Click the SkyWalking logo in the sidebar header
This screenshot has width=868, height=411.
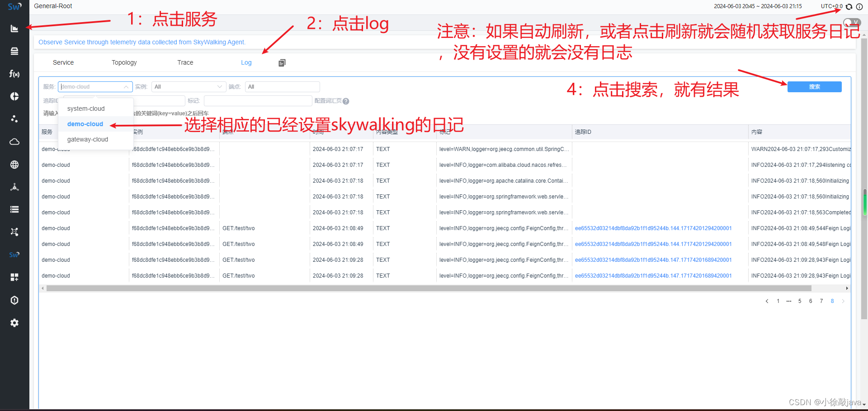[x=14, y=6]
